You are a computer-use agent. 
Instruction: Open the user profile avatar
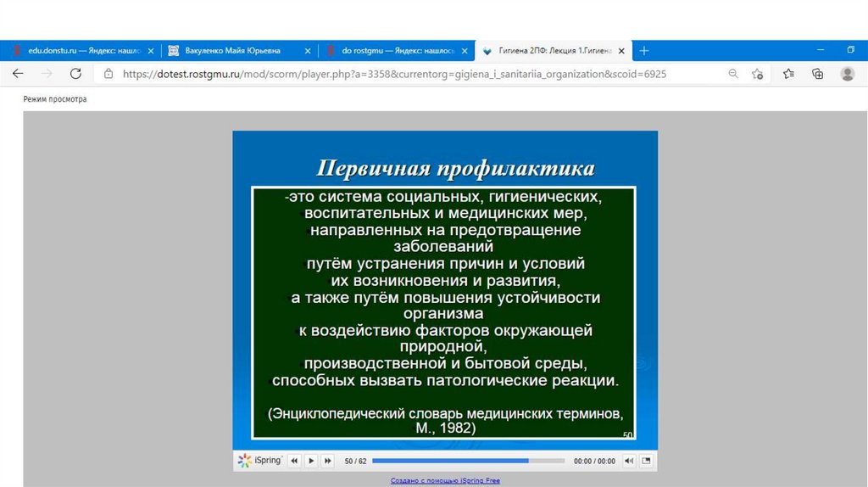click(x=847, y=74)
